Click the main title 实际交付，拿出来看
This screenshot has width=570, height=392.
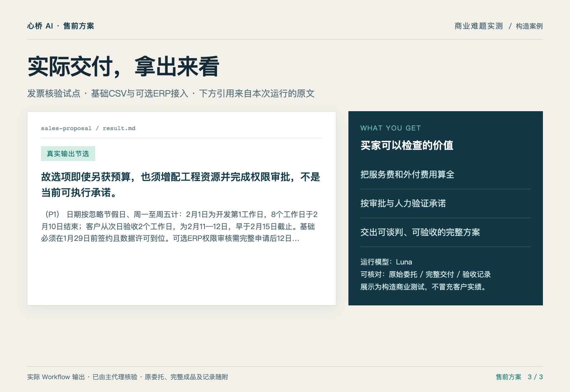pos(123,66)
